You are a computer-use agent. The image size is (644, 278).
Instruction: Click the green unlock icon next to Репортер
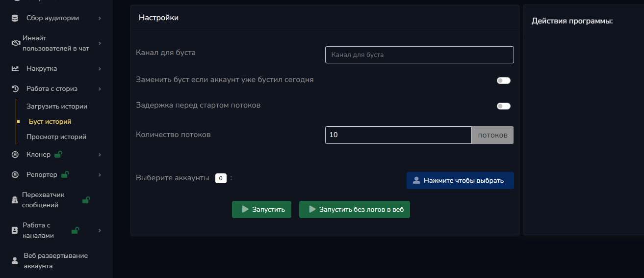pyautogui.click(x=65, y=174)
